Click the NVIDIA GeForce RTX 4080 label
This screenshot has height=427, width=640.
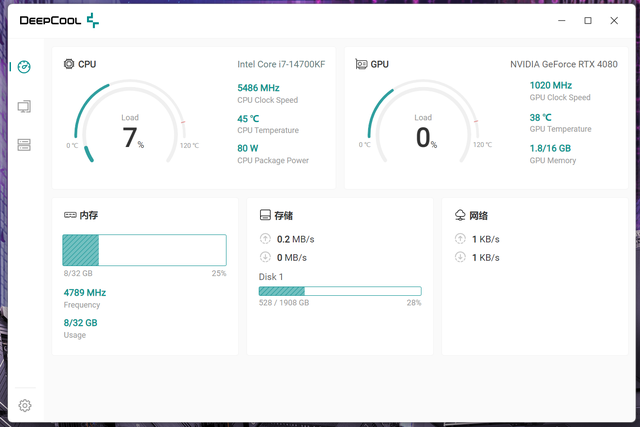tap(564, 64)
